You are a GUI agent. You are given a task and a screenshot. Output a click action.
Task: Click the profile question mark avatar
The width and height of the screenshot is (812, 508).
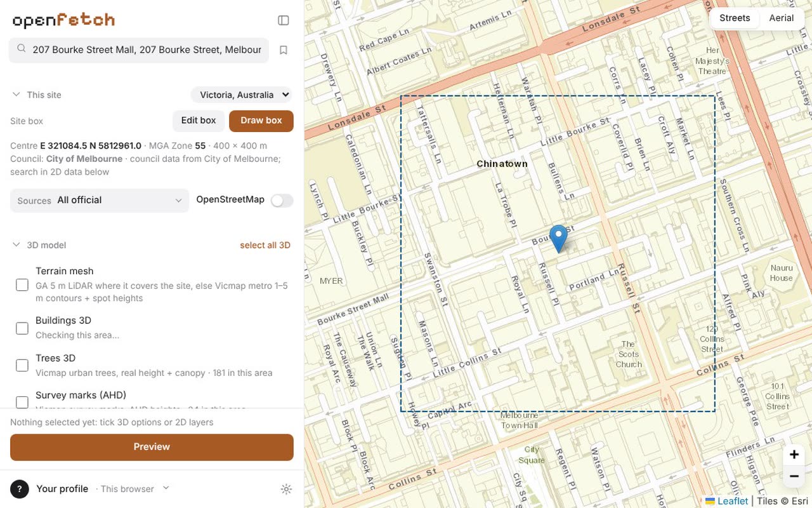pos(20,489)
